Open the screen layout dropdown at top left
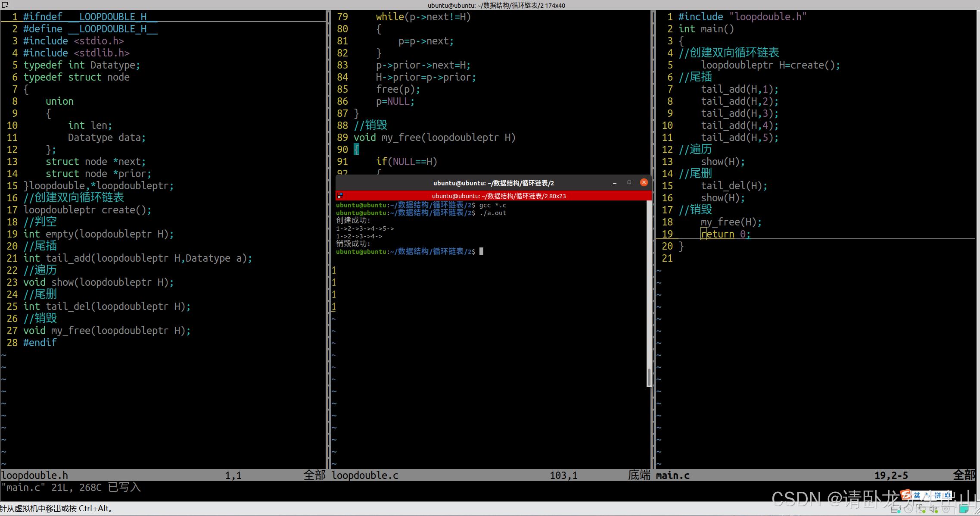 (x=5, y=5)
